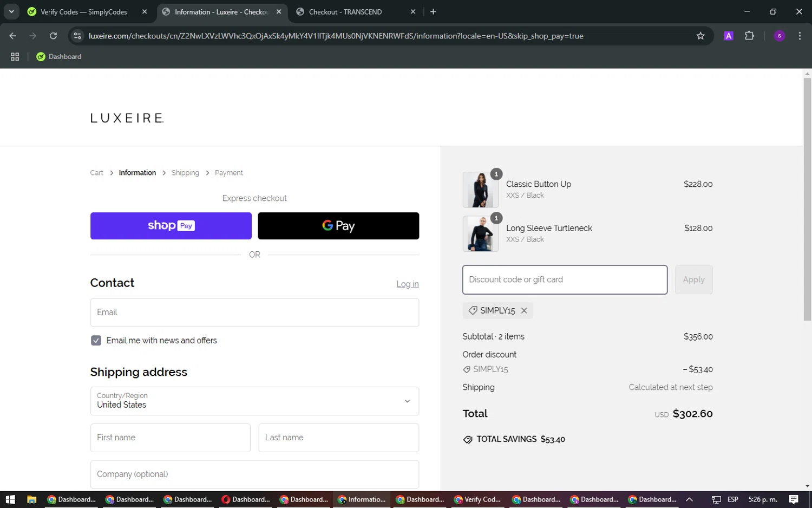The width and height of the screenshot is (812, 508).
Task: Focus the Discount code or gift card field
Action: [565, 279]
